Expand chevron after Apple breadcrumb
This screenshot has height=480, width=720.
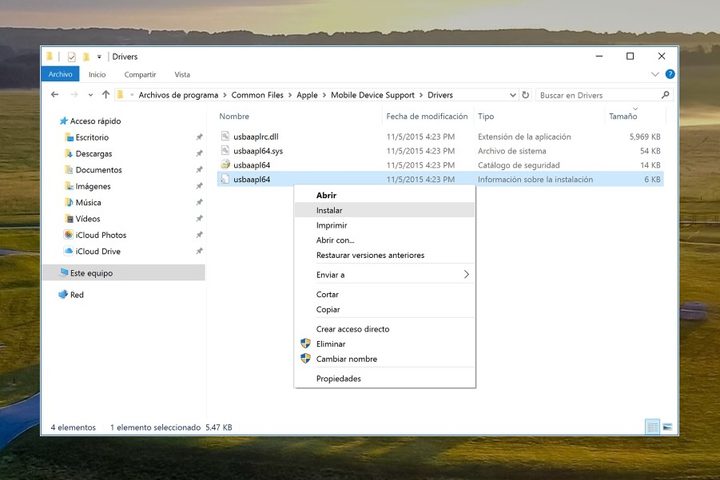click(324, 95)
